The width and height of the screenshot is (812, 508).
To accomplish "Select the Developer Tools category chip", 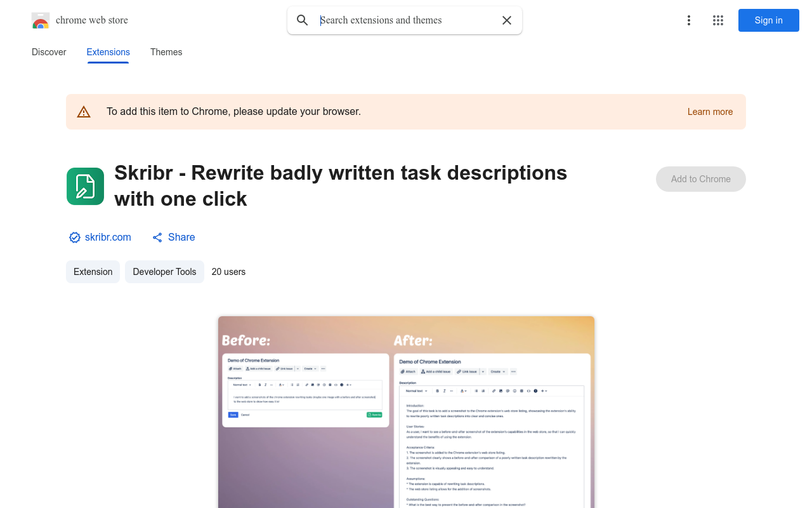I will pyautogui.click(x=164, y=272).
